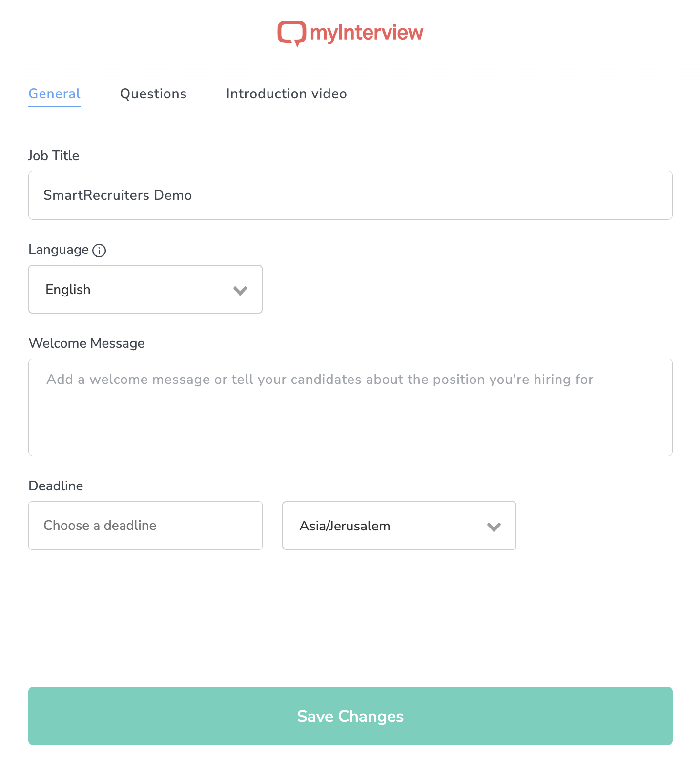Click the Job Title label
The image size is (700, 760).
click(54, 156)
